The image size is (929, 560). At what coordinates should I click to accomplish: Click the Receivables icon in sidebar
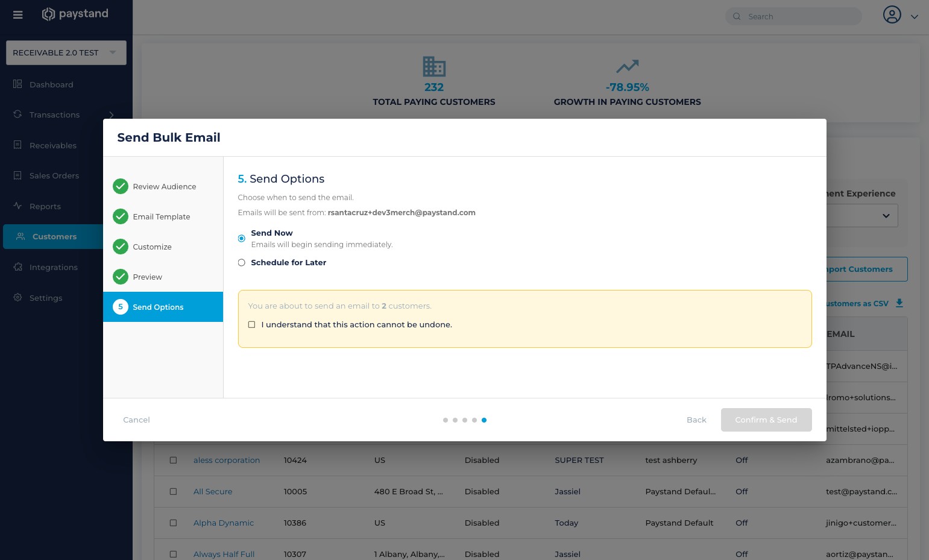click(17, 145)
